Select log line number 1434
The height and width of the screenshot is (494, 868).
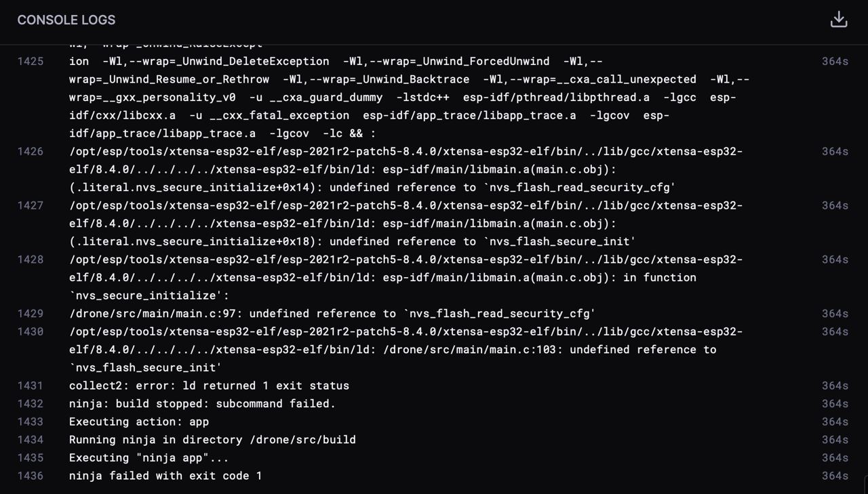pos(31,440)
